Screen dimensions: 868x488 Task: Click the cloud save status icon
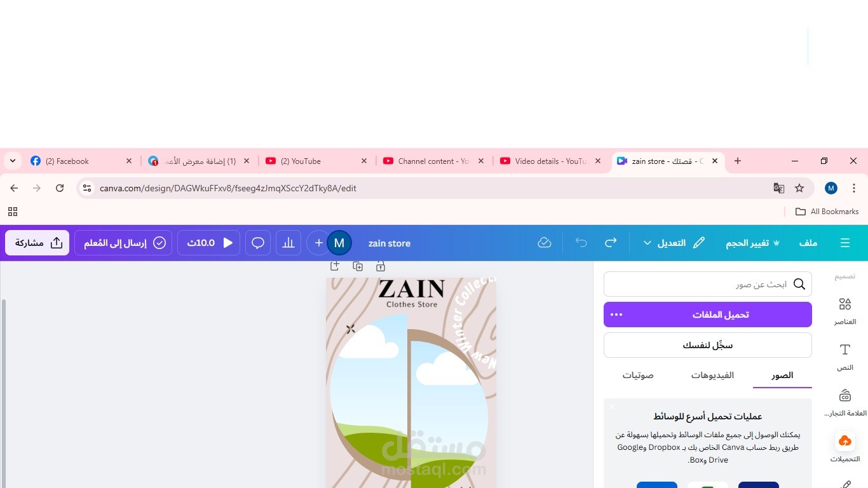point(544,243)
